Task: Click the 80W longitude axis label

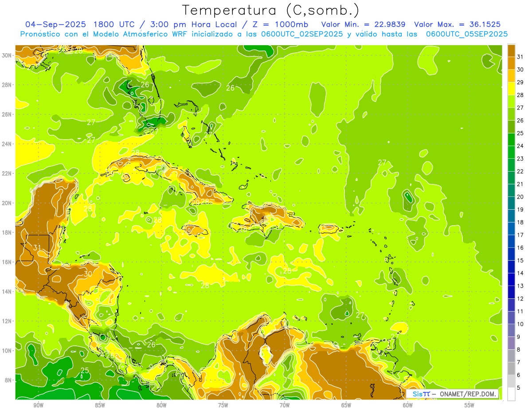Action: coord(161,405)
